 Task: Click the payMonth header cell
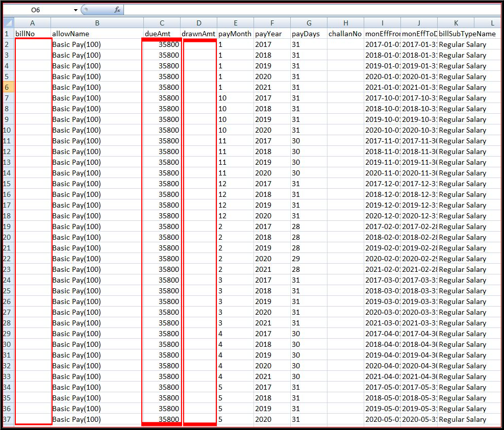click(x=235, y=34)
